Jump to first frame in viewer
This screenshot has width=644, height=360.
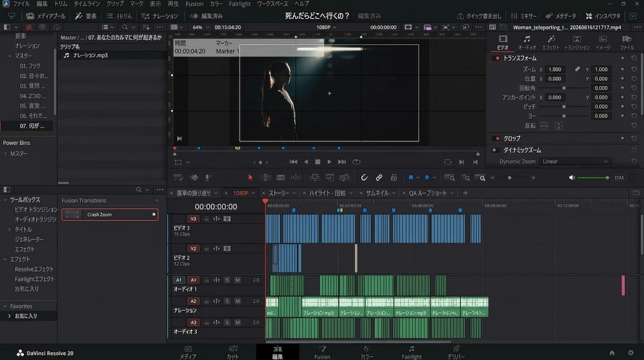click(x=293, y=162)
